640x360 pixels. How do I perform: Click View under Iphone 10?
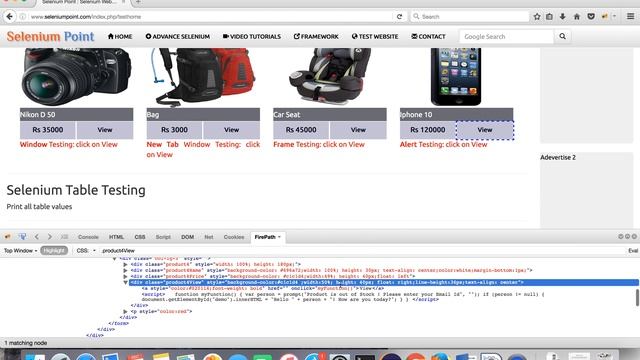click(485, 130)
